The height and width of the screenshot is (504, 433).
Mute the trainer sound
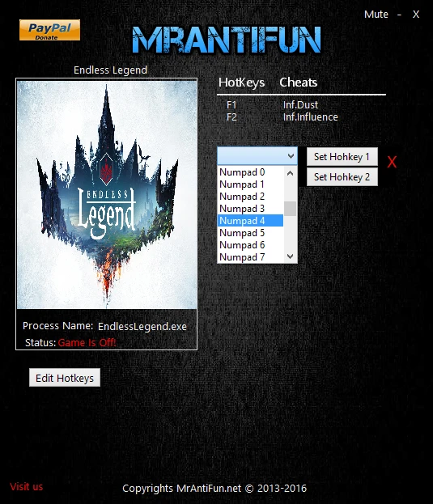pos(376,14)
